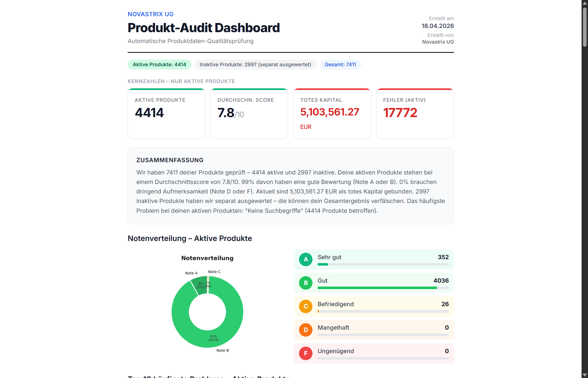Screen dimensions: 588x378
Task: Select the Aktive Produkte card tab
Action: 166,114
